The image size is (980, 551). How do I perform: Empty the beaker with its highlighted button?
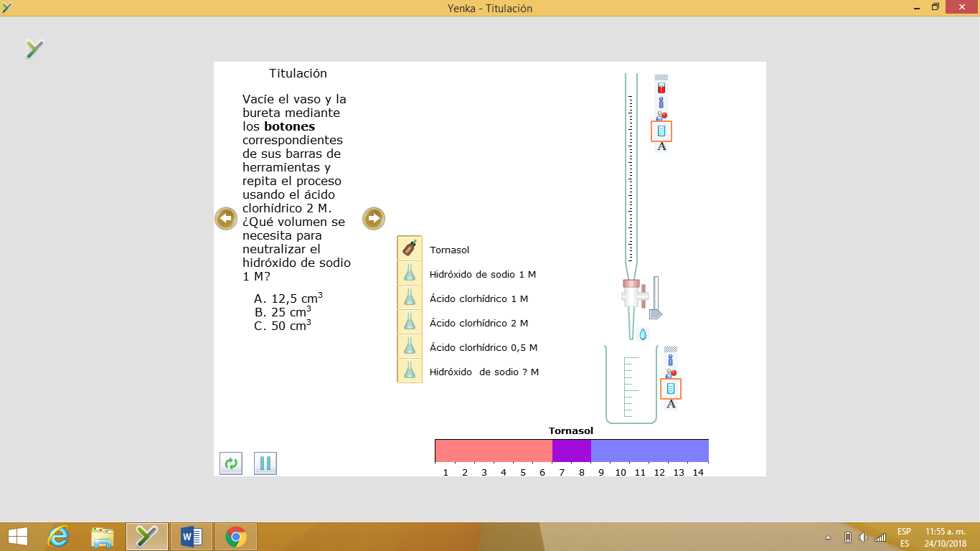671,389
